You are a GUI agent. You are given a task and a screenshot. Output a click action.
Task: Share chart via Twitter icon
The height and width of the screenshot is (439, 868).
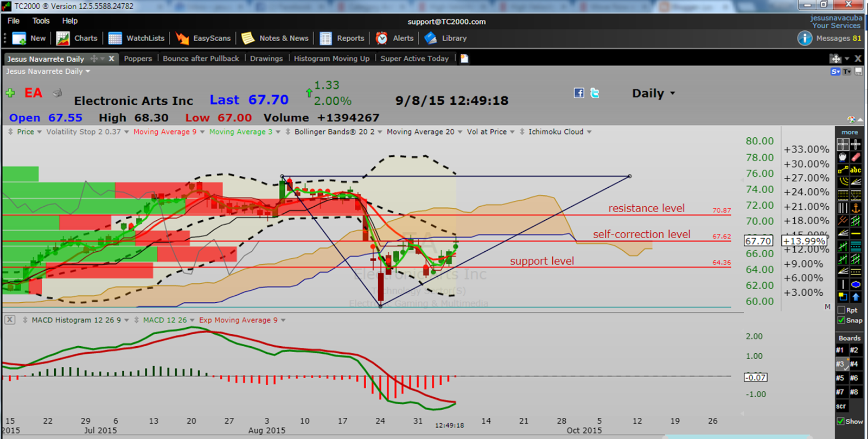click(595, 93)
